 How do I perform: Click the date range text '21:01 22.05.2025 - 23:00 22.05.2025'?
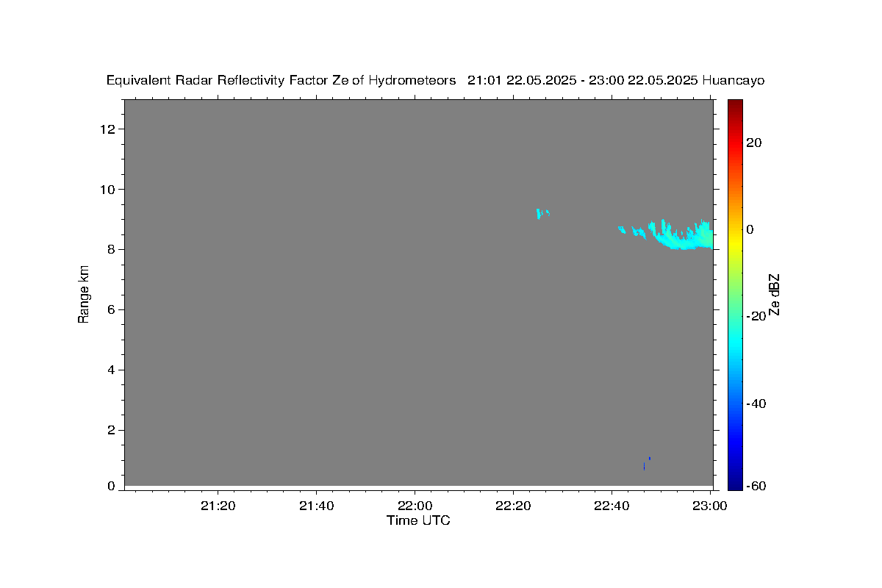(x=584, y=81)
